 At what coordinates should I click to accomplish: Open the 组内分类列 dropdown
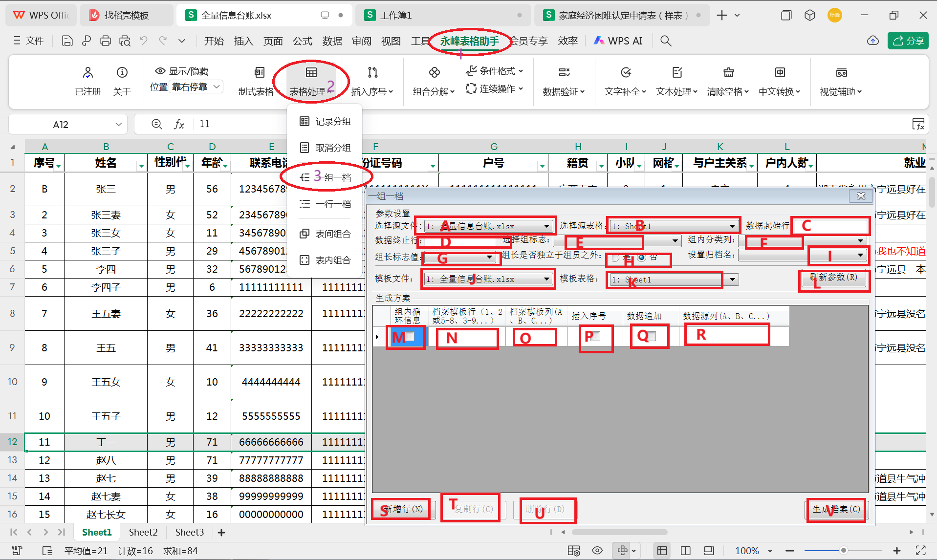[x=859, y=240]
